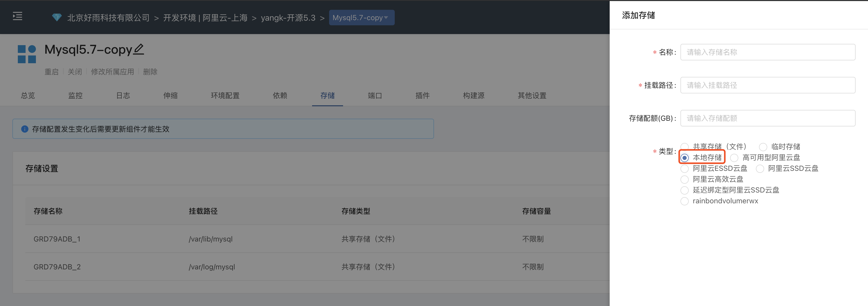Image resolution: width=868 pixels, height=306 pixels.
Task: Click the GRD79ADB_2 storage name cell
Action: point(57,267)
